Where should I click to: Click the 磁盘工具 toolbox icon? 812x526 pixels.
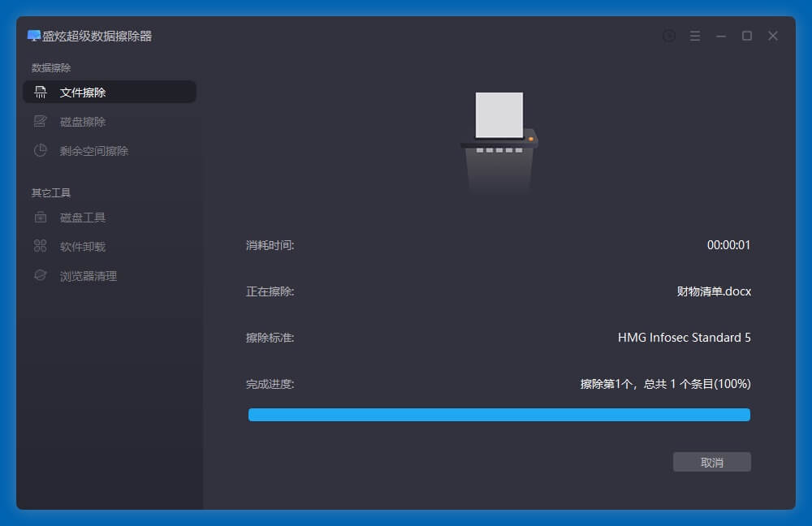coord(41,218)
